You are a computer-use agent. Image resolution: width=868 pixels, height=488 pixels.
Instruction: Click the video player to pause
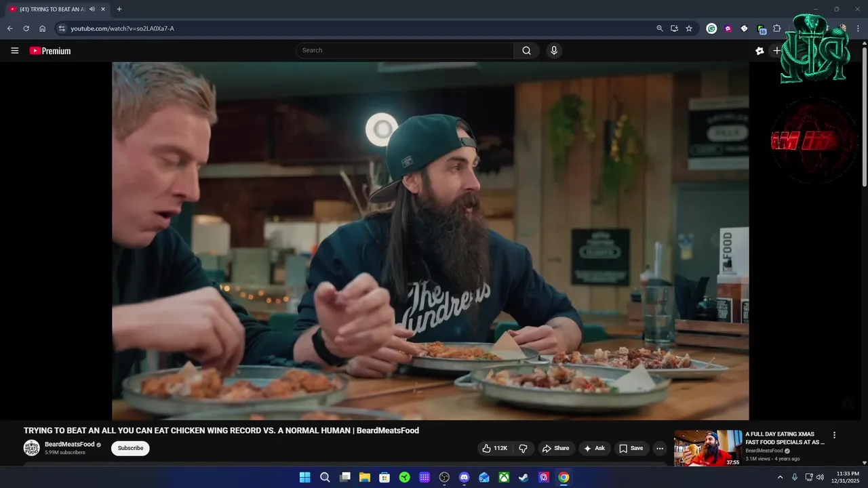pos(431,241)
